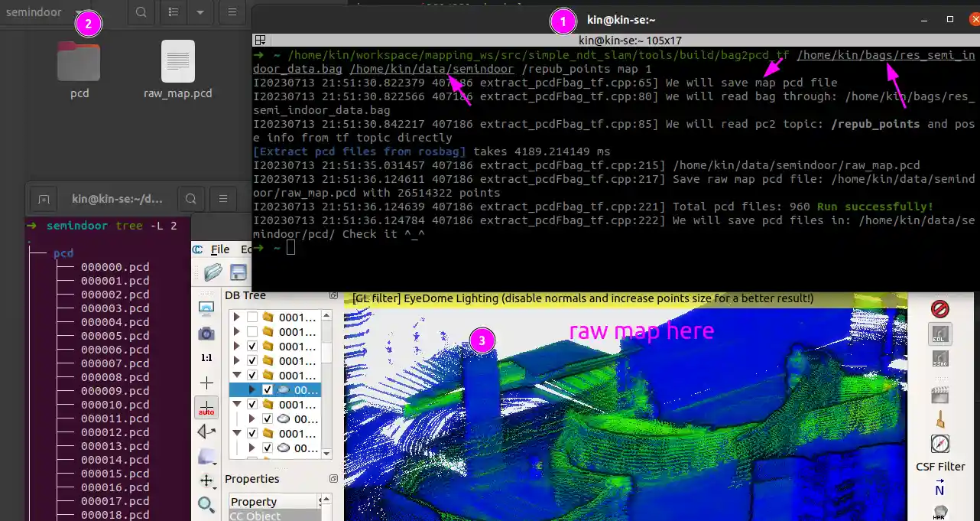
Task: Click the camera snapshot icon
Action: tap(206, 334)
